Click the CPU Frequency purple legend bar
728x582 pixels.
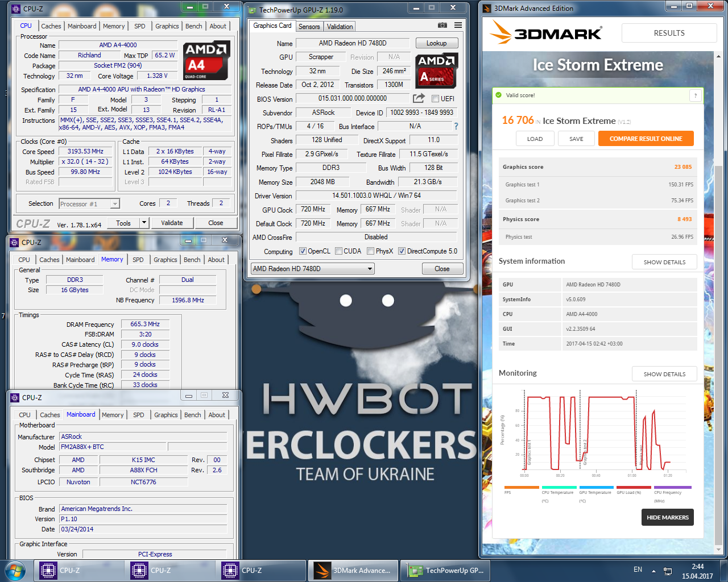point(673,487)
